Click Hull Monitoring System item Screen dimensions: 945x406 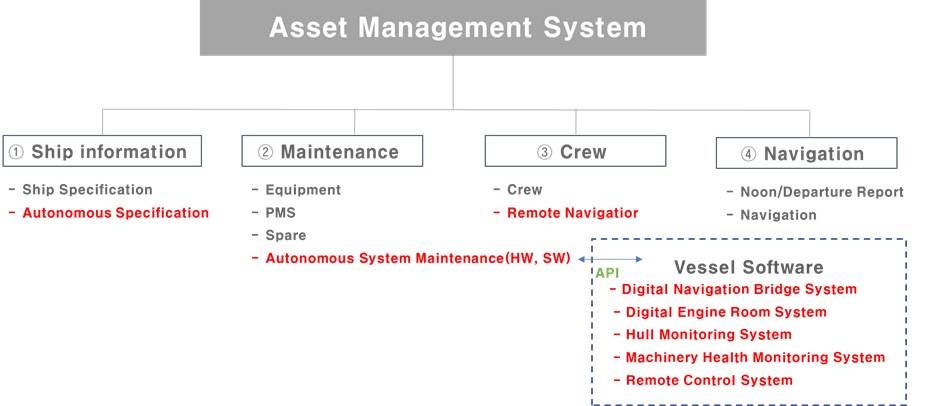(709, 334)
